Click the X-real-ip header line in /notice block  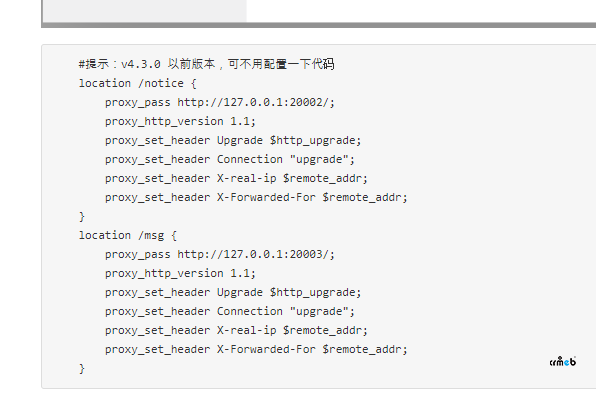pos(236,178)
